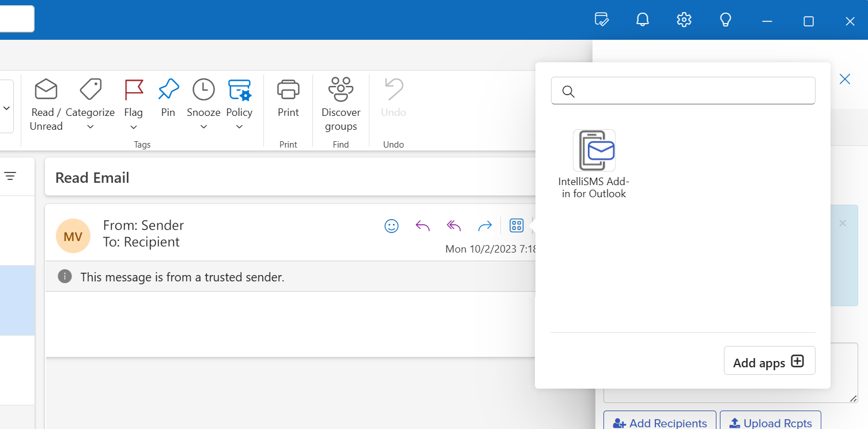Screen dimensions: 868x429
Task: Reply to the Sender
Action: (422, 225)
